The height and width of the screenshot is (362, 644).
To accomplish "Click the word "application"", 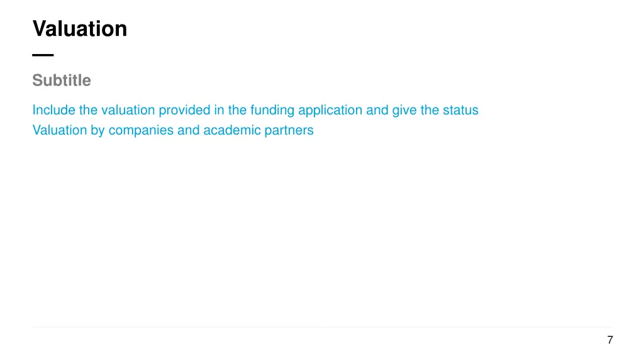I will pos(330,111).
